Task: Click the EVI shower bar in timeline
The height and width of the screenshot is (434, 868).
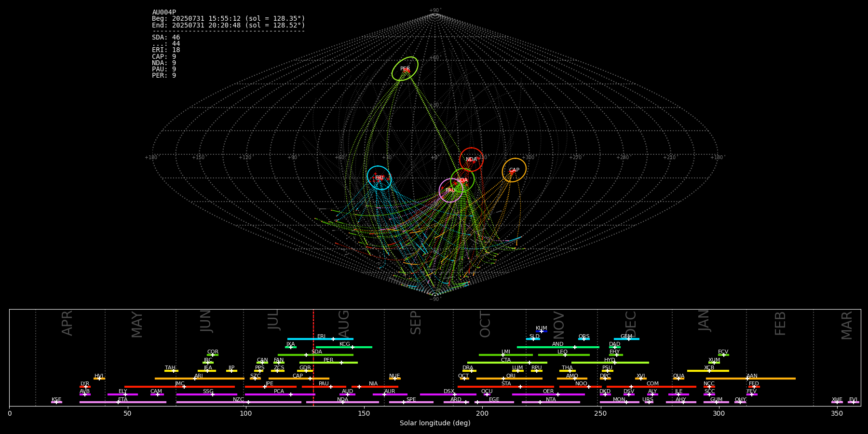Action: pos(854,402)
